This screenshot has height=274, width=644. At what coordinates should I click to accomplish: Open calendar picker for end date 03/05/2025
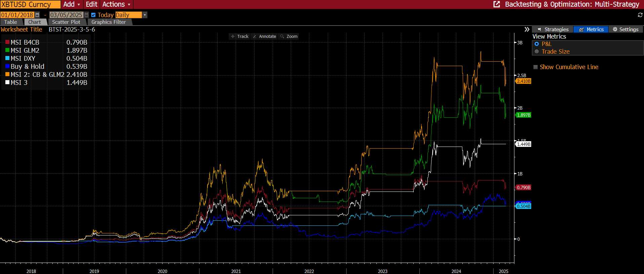[86, 15]
